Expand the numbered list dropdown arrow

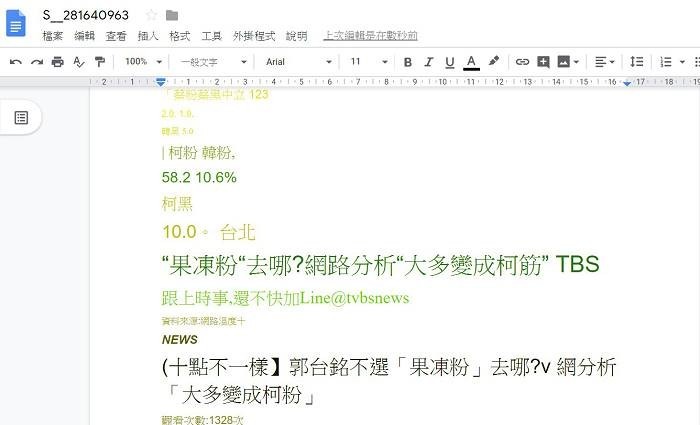click(x=682, y=62)
